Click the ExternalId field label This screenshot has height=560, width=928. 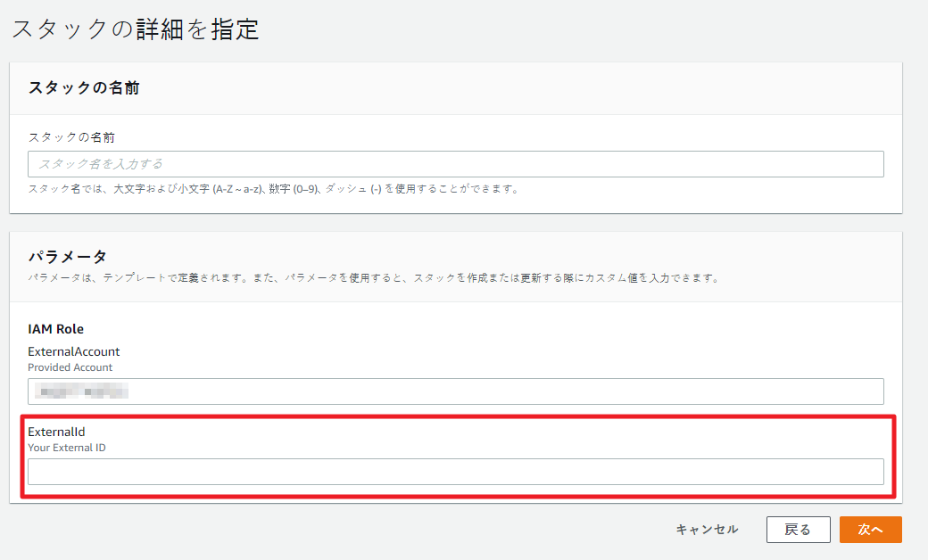click(x=56, y=432)
